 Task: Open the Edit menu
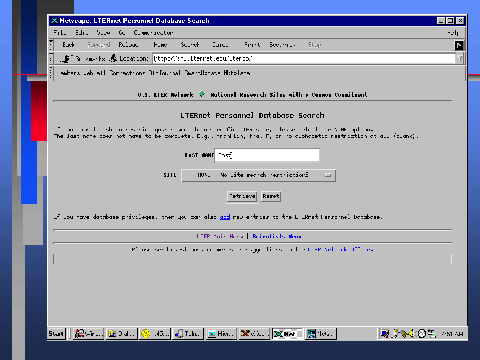click(x=82, y=33)
